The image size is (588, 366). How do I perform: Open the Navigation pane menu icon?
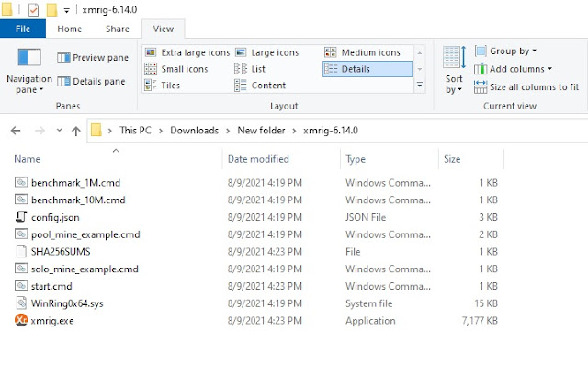pyautogui.click(x=29, y=57)
